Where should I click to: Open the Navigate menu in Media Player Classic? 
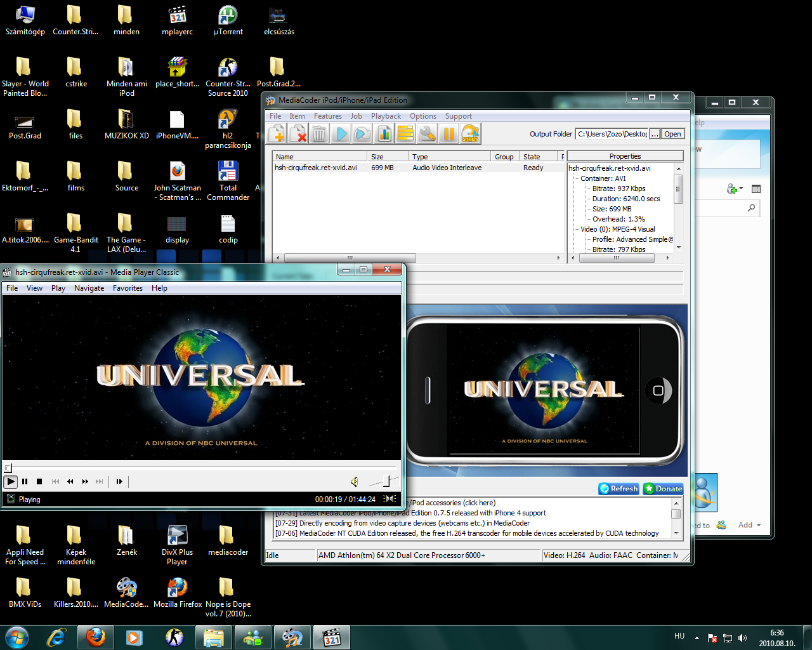[89, 288]
